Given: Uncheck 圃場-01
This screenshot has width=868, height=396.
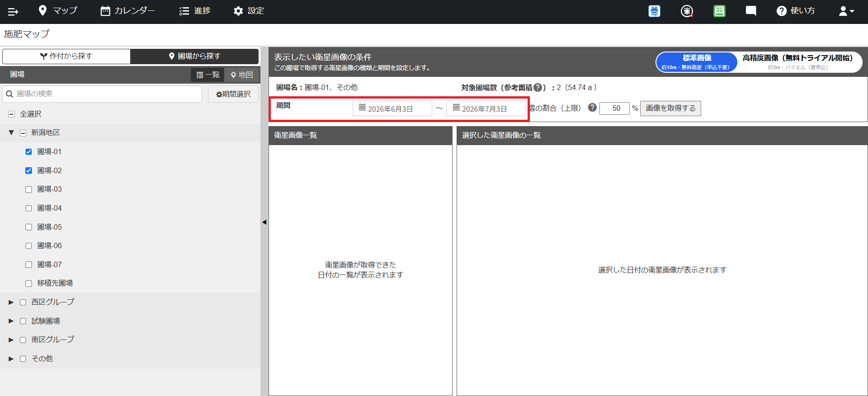Looking at the screenshot, I should [28, 152].
